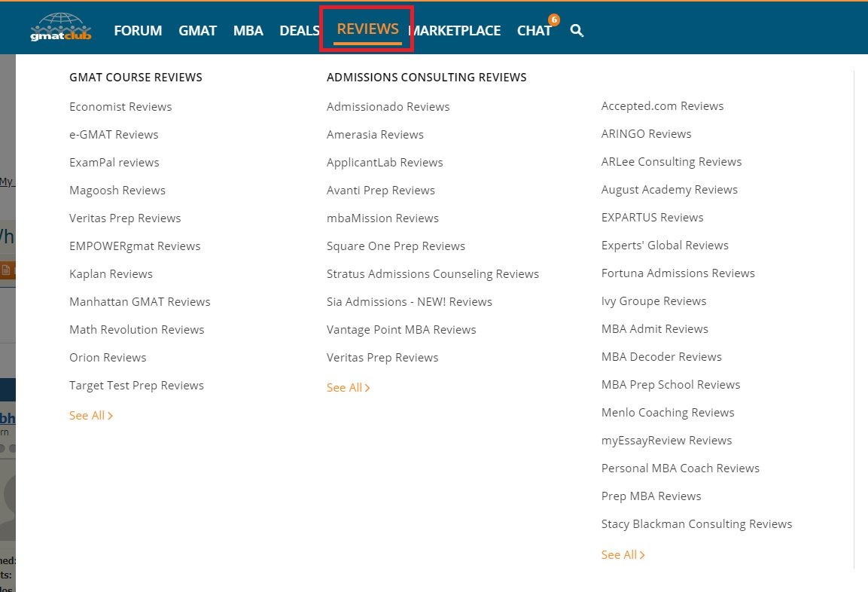
Task: Go to the DEALS menu
Action: point(299,31)
